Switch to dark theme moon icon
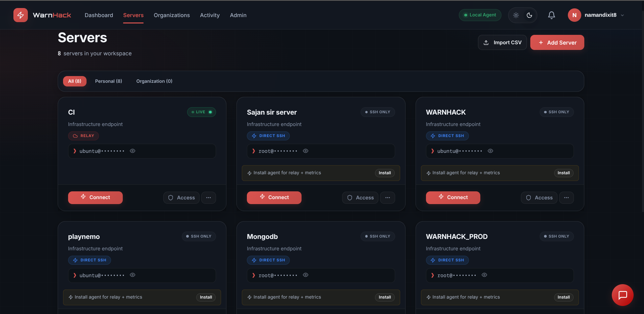Screen dimensions: 644x314 529,15
